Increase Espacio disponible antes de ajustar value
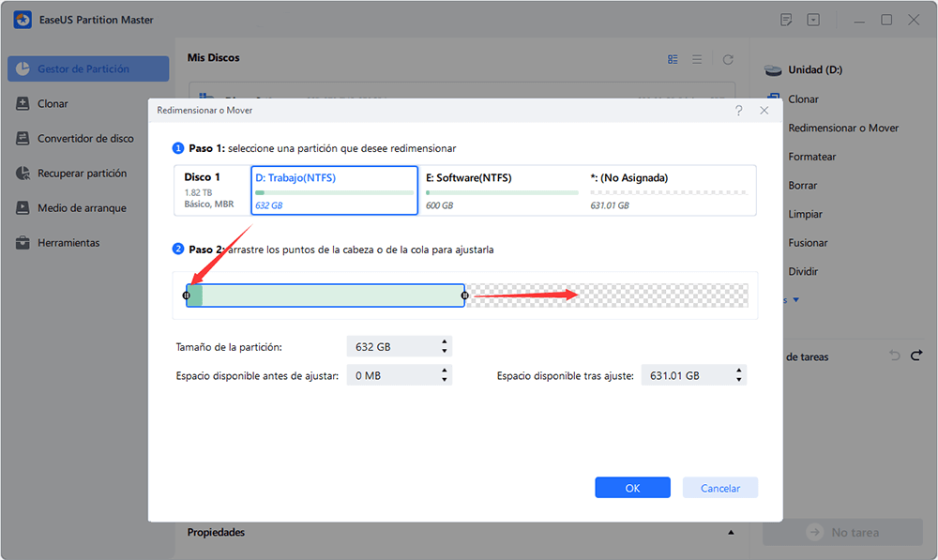The width and height of the screenshot is (938, 560). pyautogui.click(x=445, y=371)
